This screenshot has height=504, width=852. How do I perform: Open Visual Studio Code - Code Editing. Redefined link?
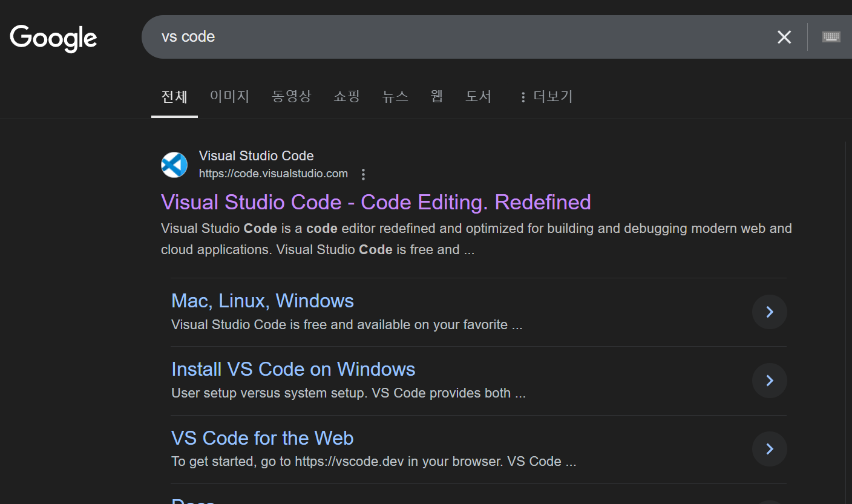click(376, 202)
